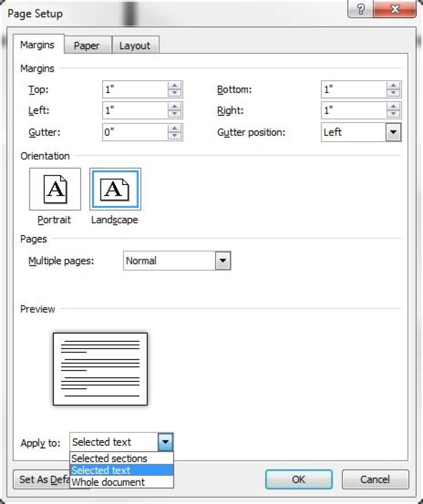The height and width of the screenshot is (504, 423).
Task: Increase the Gutter value
Action: pos(174,128)
